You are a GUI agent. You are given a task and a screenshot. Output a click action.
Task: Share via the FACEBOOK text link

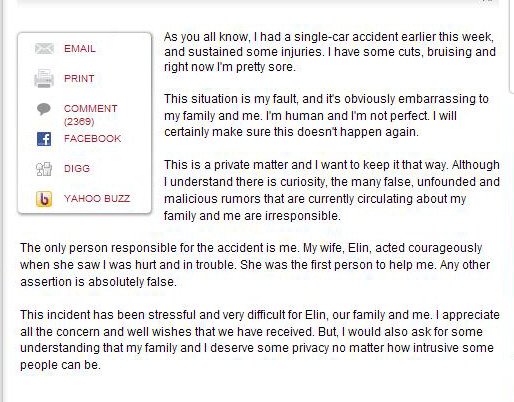tap(92, 139)
